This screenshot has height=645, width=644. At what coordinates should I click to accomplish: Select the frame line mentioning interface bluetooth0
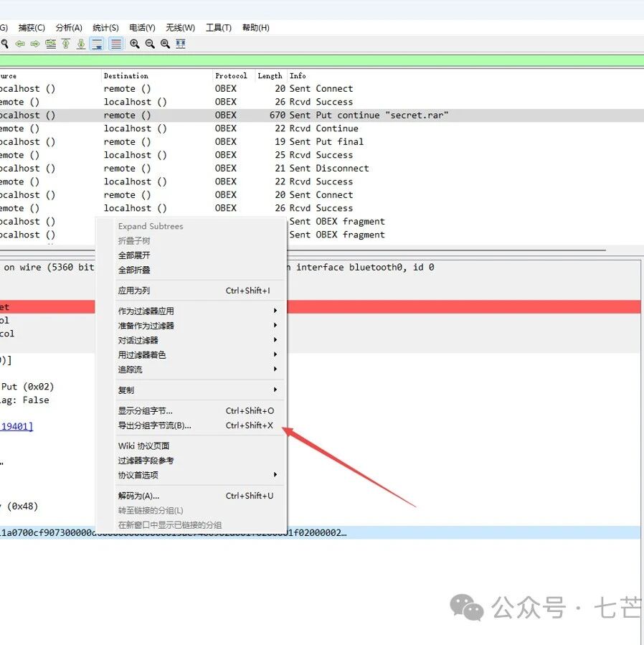(321, 268)
